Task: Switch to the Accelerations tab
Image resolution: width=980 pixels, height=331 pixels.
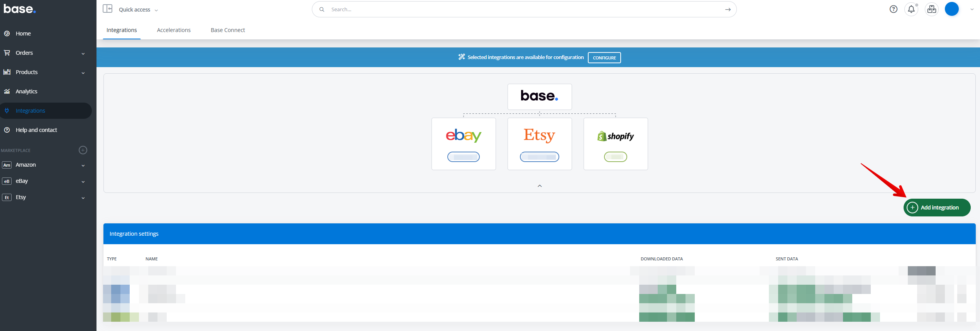Action: [174, 30]
